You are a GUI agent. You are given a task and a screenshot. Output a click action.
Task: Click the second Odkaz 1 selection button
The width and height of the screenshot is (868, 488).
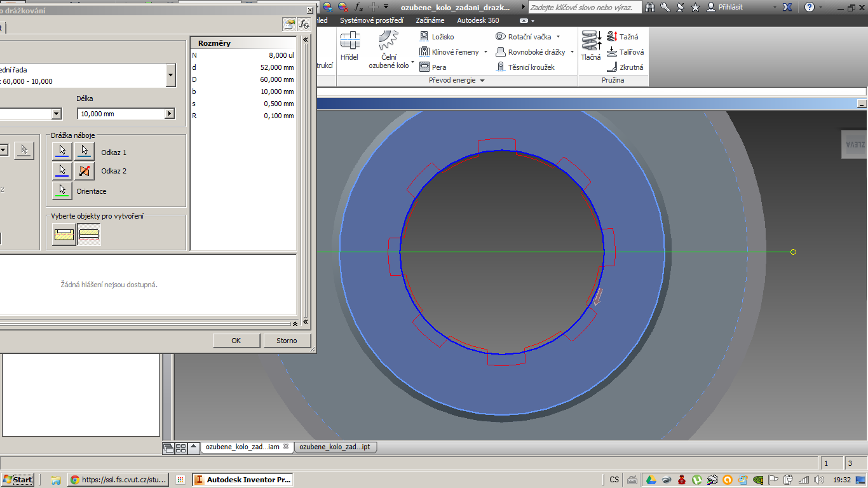(x=85, y=152)
